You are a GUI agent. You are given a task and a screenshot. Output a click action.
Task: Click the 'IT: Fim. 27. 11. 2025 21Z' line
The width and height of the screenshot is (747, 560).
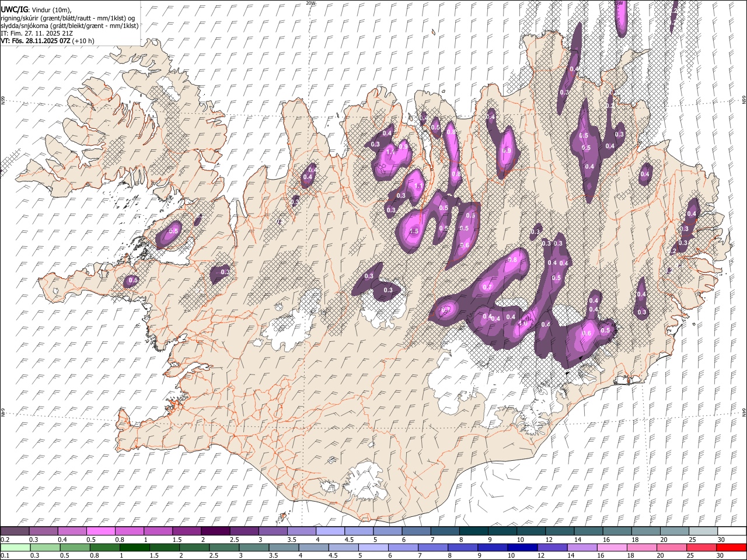[37, 33]
